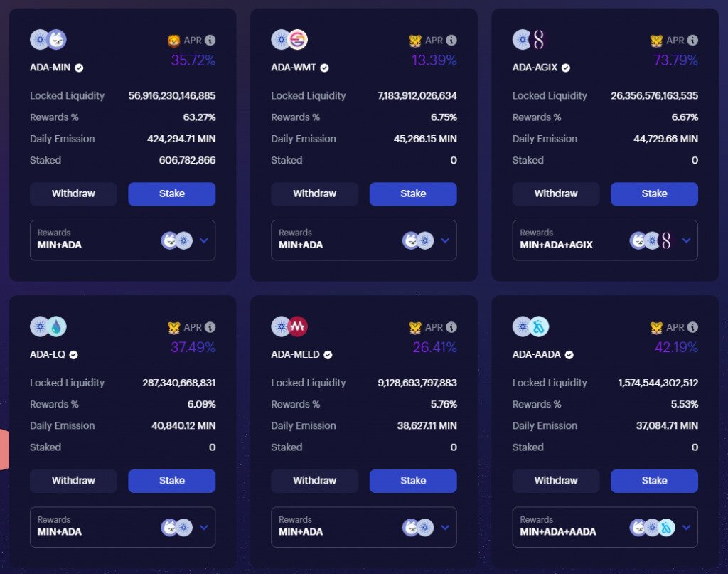Click Withdraw on the ADA-LQ card
728x574 pixels.
[73, 481]
